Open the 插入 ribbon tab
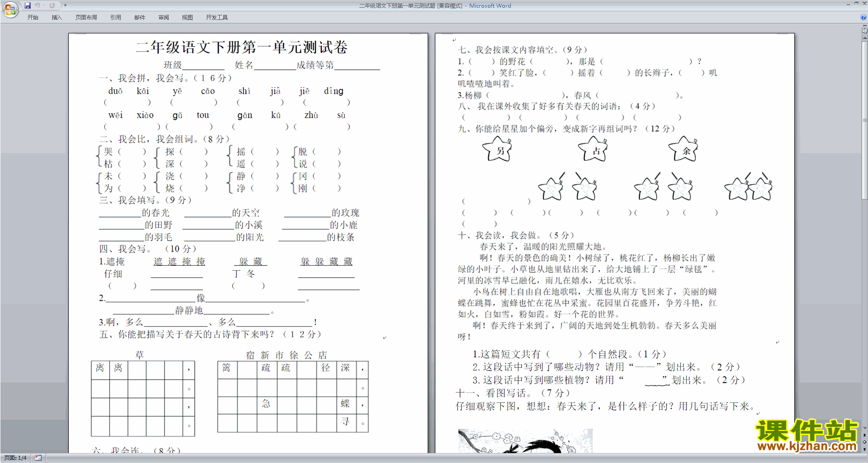868x463 pixels. pos(57,18)
